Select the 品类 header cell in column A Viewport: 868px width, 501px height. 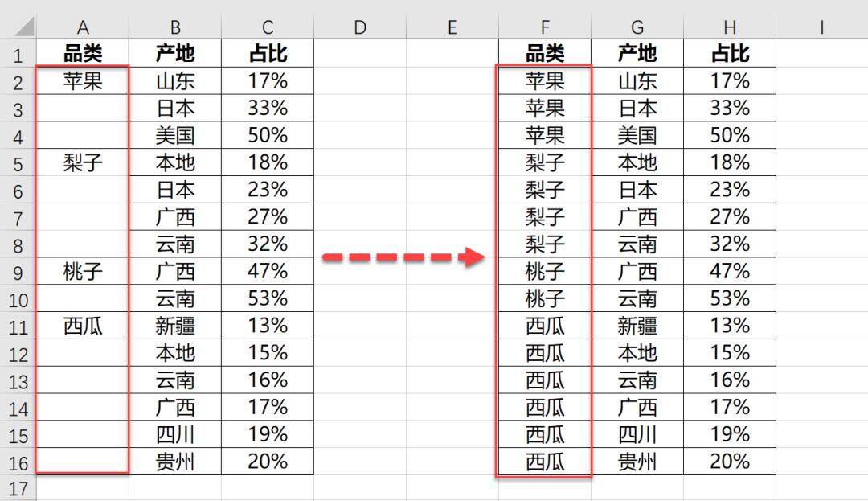click(83, 53)
